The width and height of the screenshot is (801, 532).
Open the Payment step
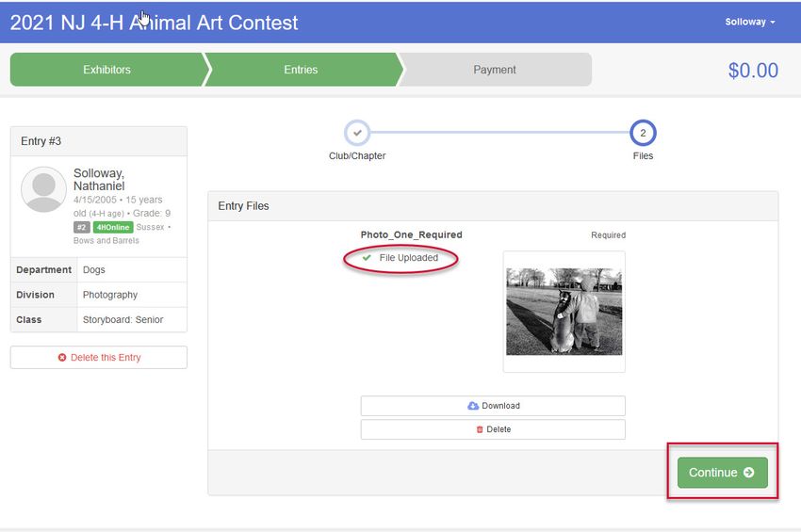coord(495,70)
